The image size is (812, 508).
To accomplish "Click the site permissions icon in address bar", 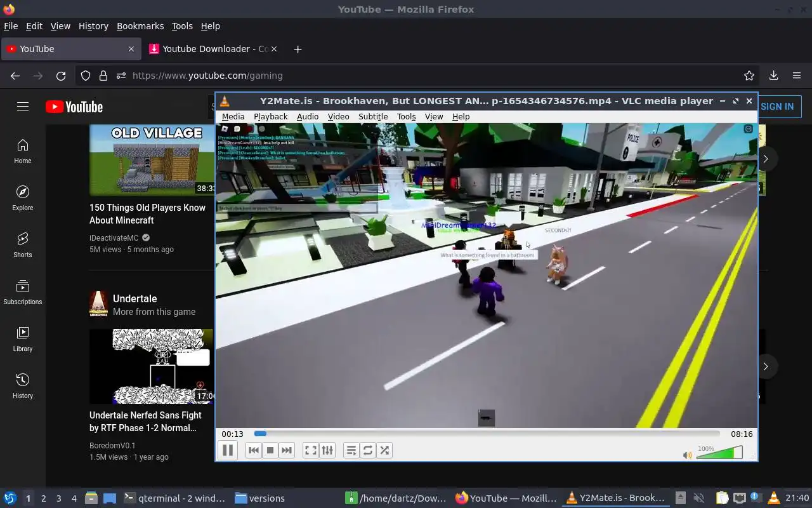I will 121,76.
